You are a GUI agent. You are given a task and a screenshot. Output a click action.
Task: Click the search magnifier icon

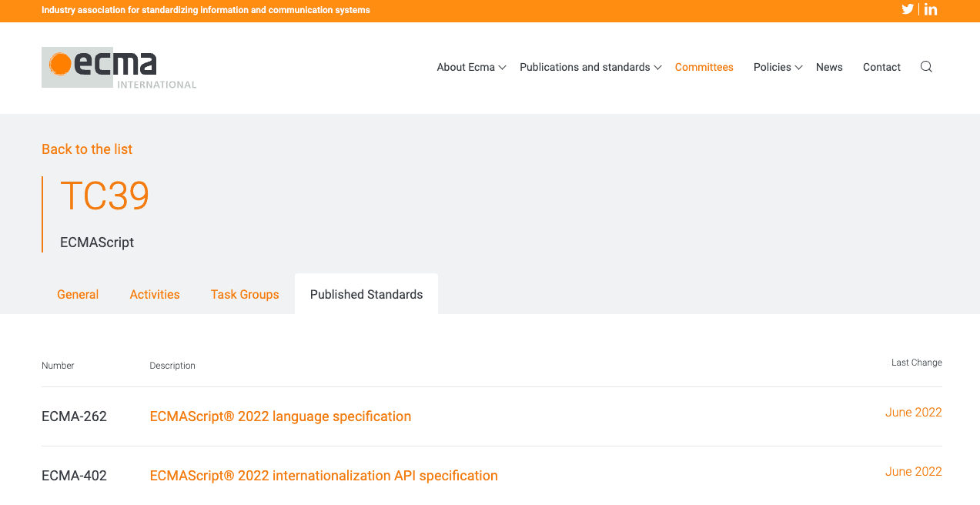(926, 67)
